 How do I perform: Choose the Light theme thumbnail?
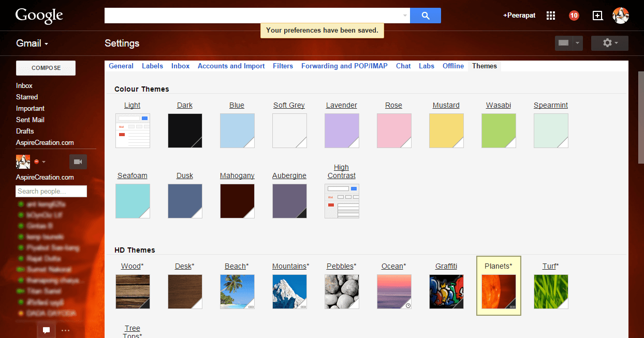(x=133, y=130)
